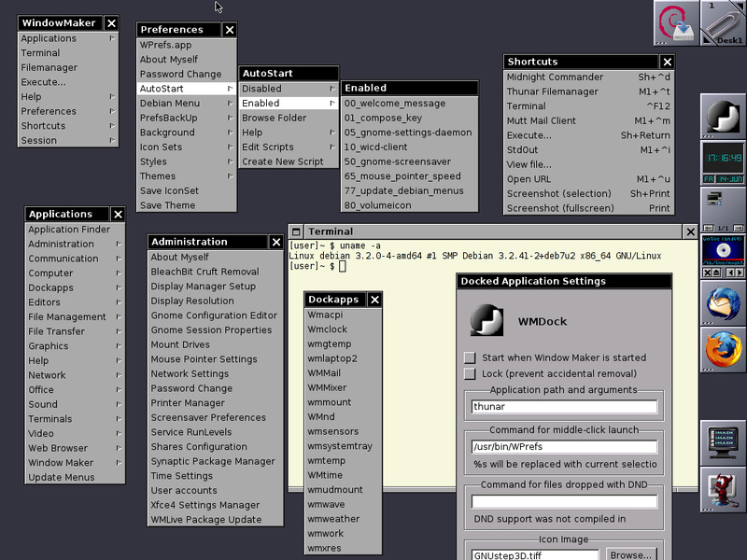Screen dimensions: 747x560
Task: Choose Execute... in the WindowMaker menu
Action: (x=68, y=82)
